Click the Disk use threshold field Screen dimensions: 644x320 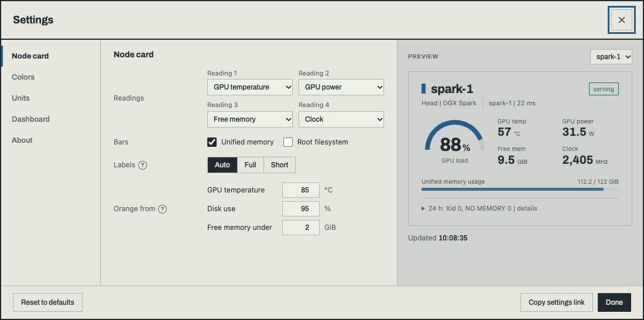pos(301,209)
